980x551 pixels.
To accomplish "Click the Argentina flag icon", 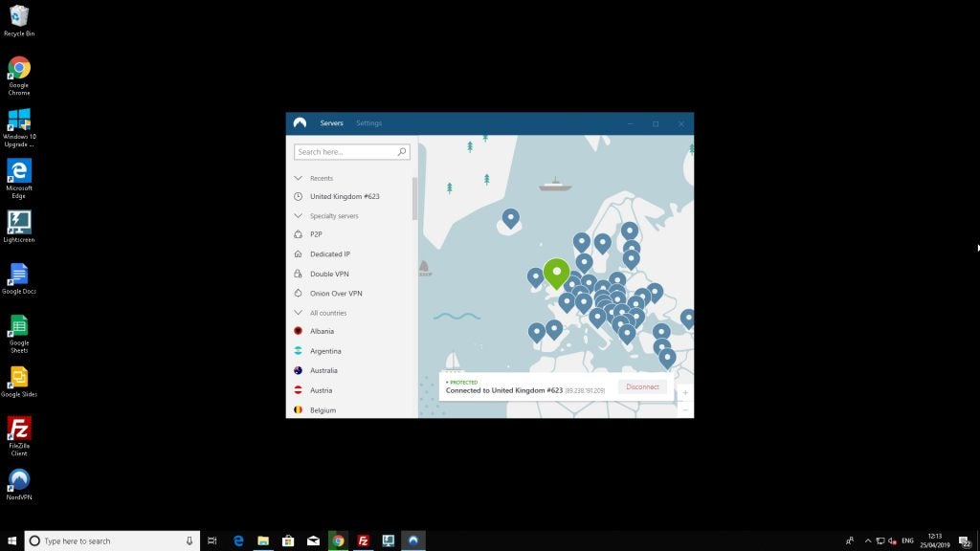I will coord(299,350).
